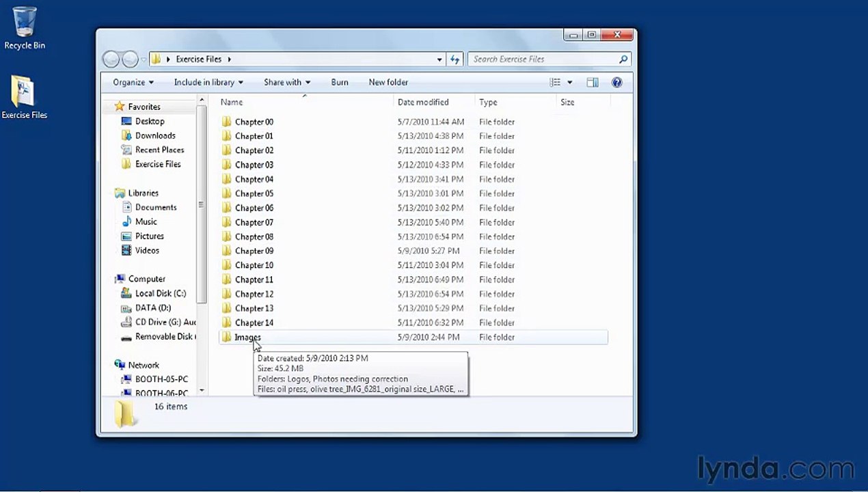Click the navigation pane scroll up arrow
Screen dimensions: 868x492
click(x=202, y=100)
